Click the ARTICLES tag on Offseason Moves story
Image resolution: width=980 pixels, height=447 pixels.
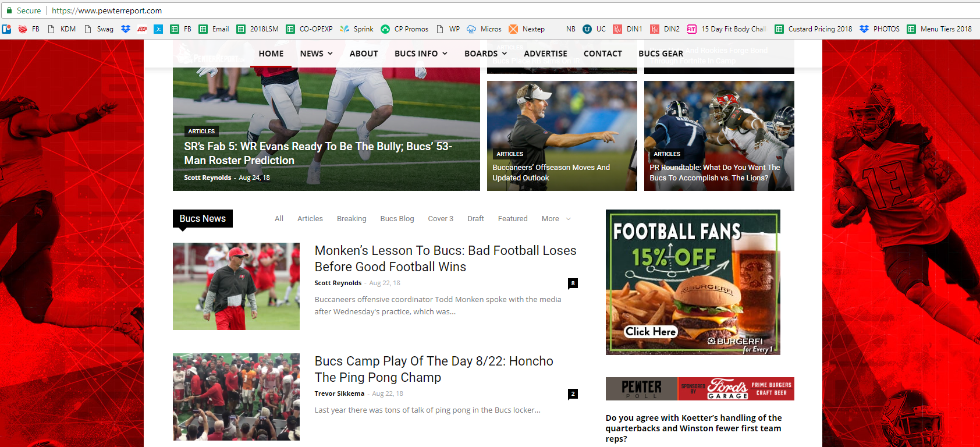click(510, 154)
